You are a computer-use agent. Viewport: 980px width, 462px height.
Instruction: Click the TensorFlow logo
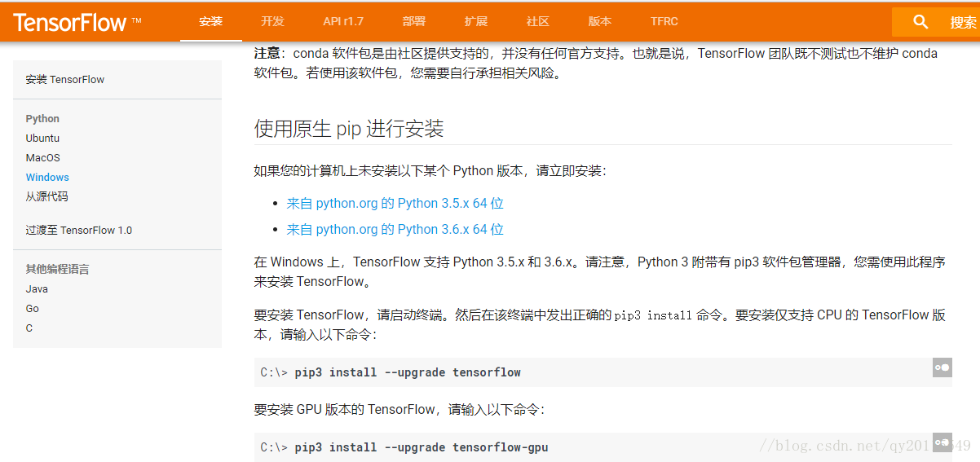click(77, 22)
